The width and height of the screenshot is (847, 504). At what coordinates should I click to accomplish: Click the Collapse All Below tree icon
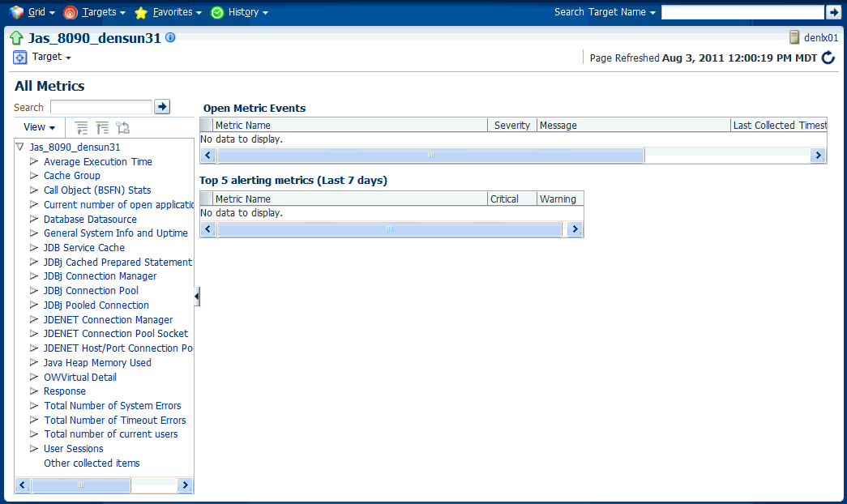point(102,128)
